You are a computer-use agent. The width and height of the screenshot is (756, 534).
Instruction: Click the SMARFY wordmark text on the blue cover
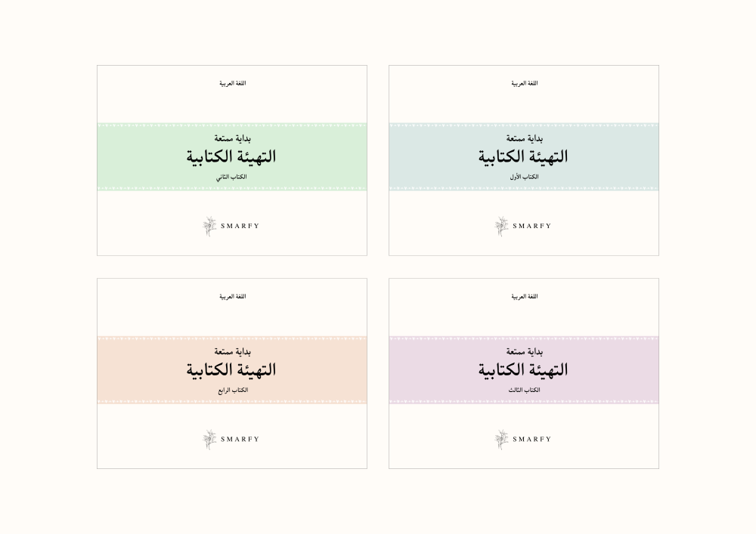(x=532, y=226)
